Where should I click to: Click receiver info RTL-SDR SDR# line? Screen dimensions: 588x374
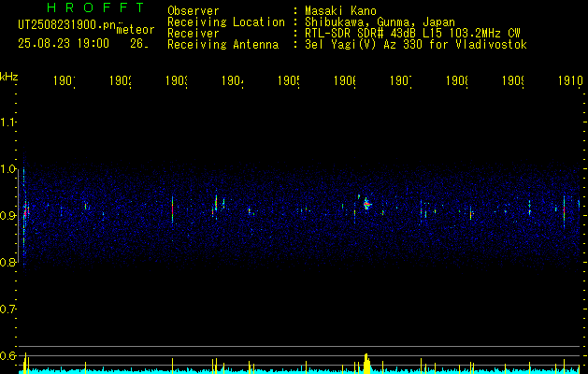coord(412,34)
